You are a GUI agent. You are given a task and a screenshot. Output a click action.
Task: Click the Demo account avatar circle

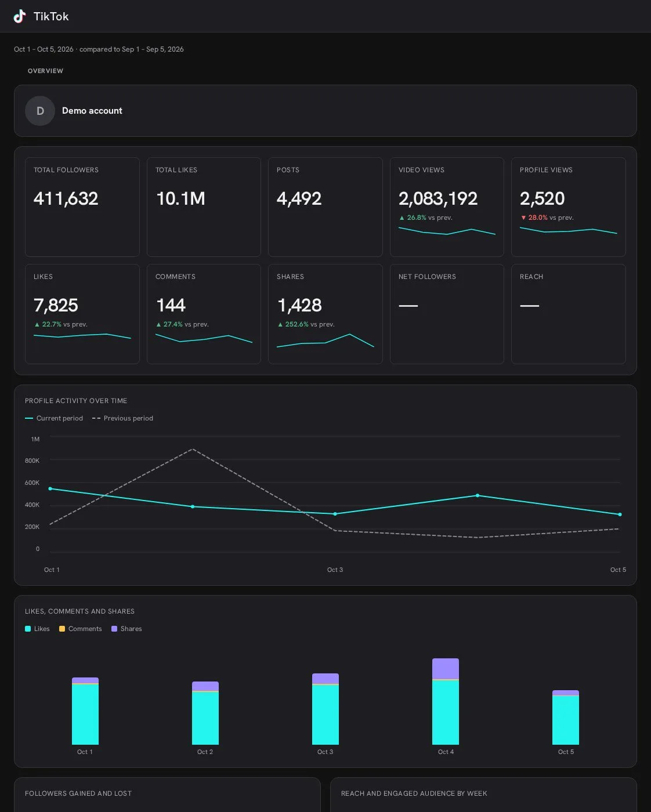point(40,111)
